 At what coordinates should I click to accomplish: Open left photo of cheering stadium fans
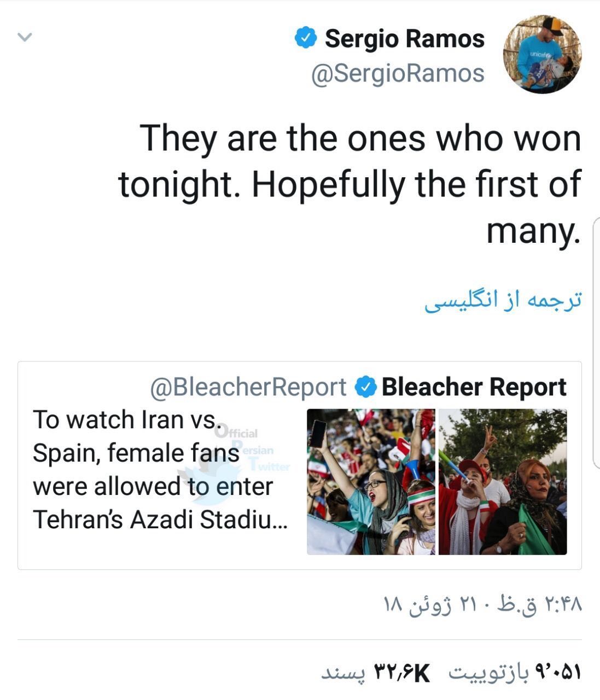pyautogui.click(x=371, y=482)
